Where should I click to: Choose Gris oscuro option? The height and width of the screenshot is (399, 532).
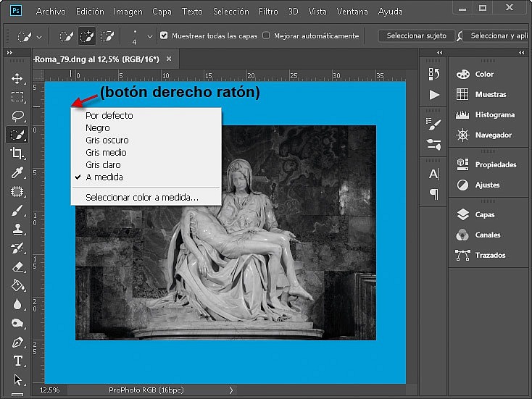pos(146,140)
